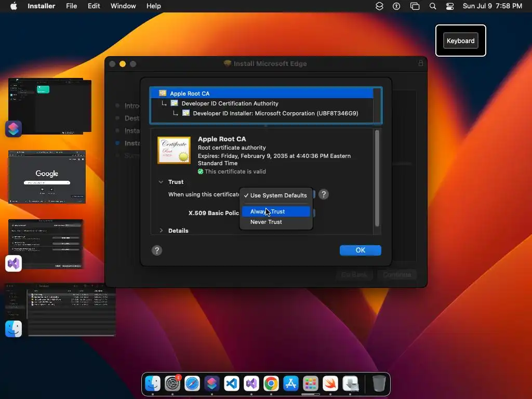Image resolution: width=532 pixels, height=399 pixels.
Task: Open Accessibility Shortcuts menu bar icon
Action: point(396,6)
